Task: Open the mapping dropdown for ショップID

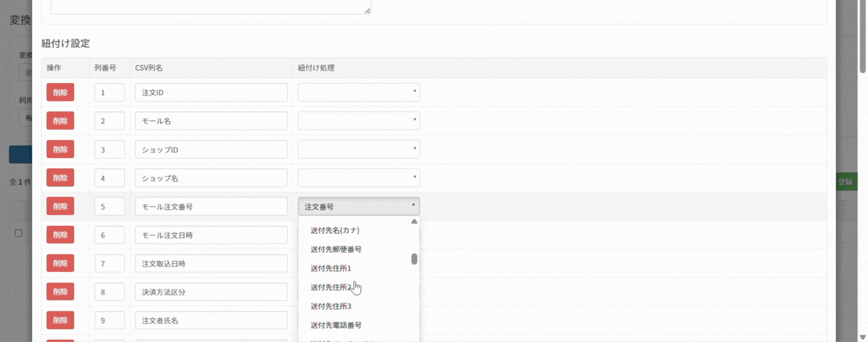Action: tap(359, 149)
